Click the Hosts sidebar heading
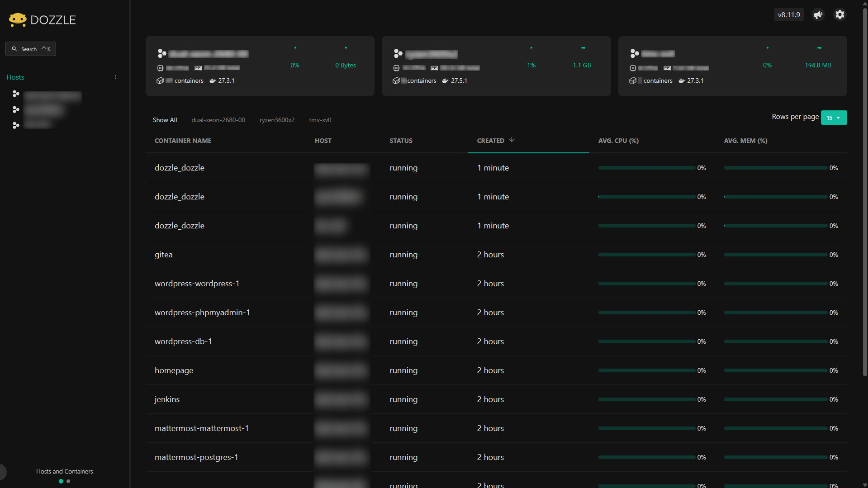868x488 pixels. point(15,77)
